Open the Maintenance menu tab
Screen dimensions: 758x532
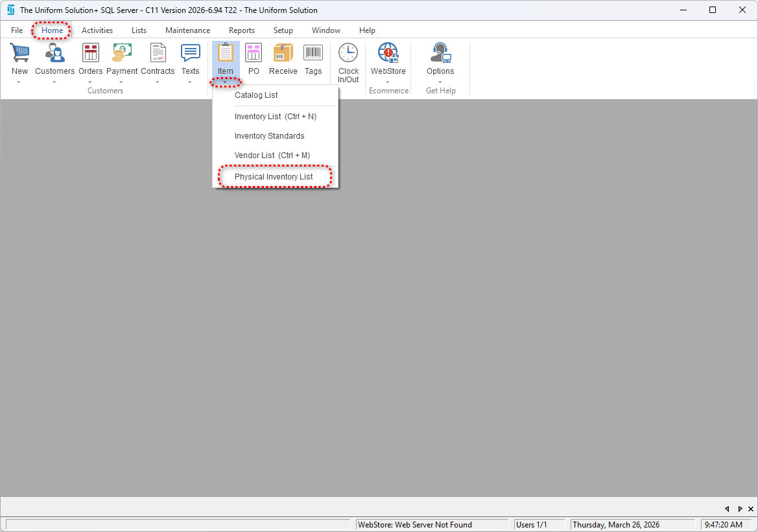tap(187, 30)
